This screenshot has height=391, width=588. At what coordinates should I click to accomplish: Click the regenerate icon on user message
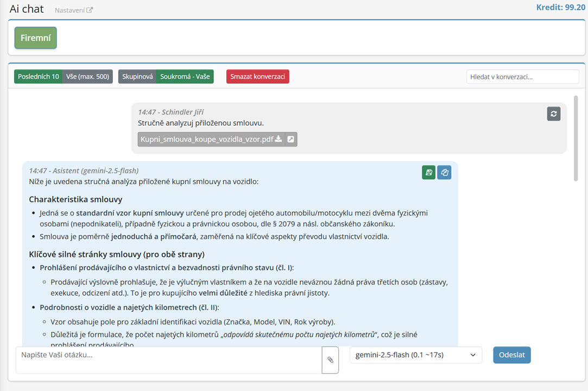[553, 113]
